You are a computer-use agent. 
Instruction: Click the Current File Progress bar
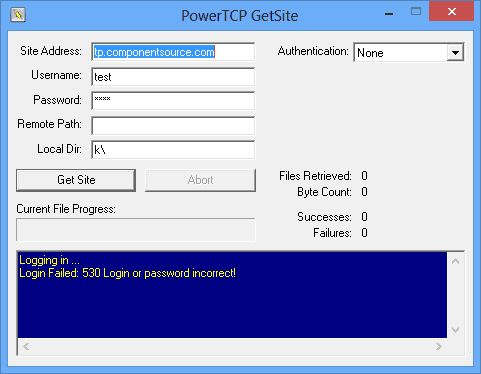tap(136, 230)
